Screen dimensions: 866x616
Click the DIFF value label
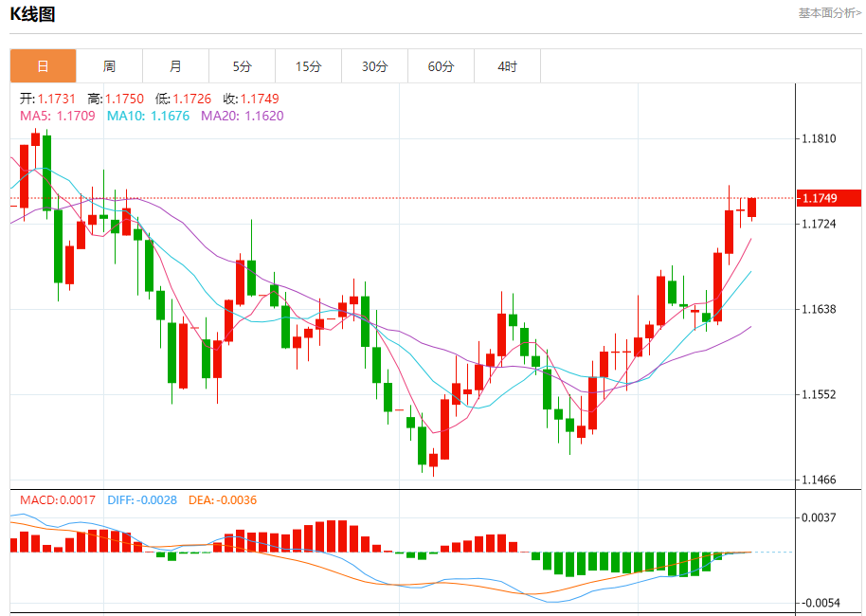[x=142, y=499]
